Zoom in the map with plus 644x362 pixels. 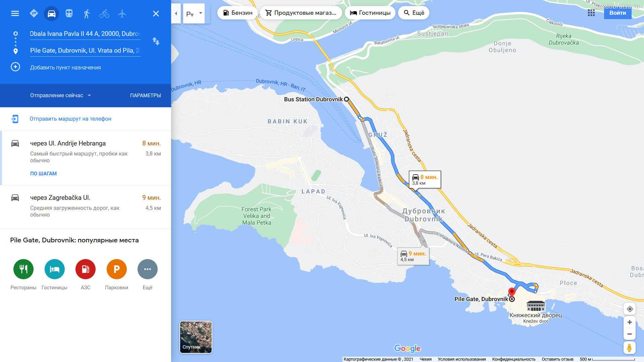click(630, 322)
